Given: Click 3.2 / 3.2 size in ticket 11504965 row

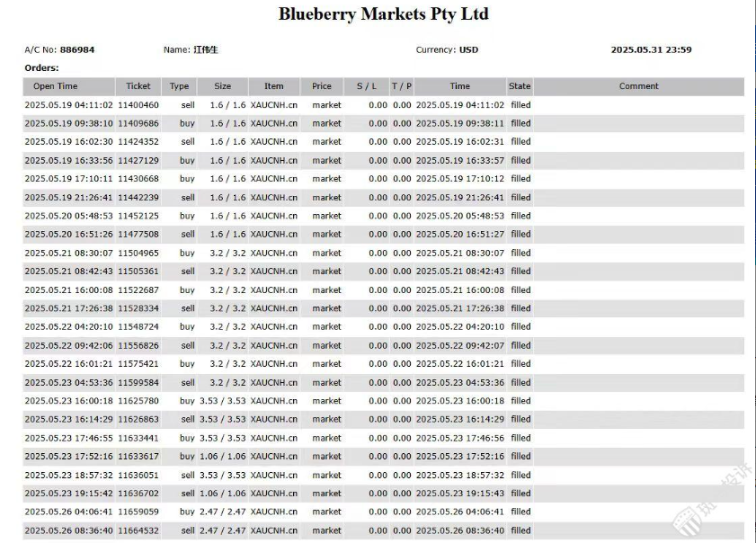Looking at the screenshot, I should (227, 254).
